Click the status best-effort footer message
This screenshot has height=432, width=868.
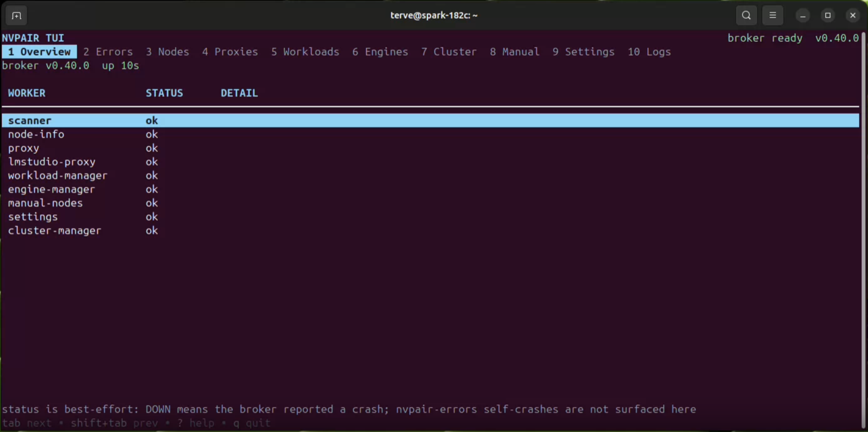(349, 409)
